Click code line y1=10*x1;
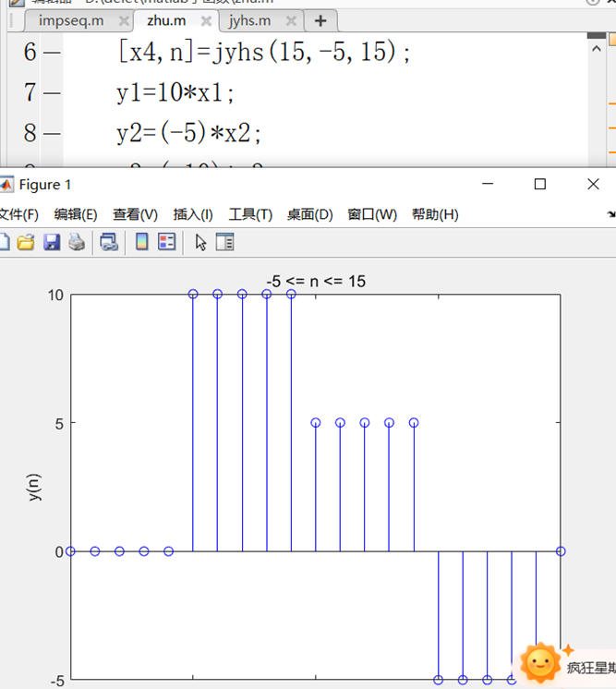616x689 pixels. pos(175,93)
